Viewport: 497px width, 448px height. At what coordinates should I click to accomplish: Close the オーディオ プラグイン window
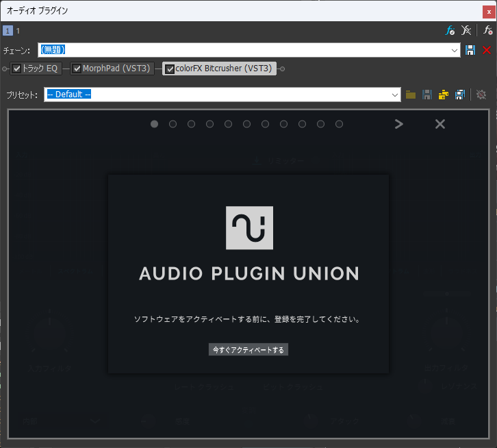(x=489, y=12)
